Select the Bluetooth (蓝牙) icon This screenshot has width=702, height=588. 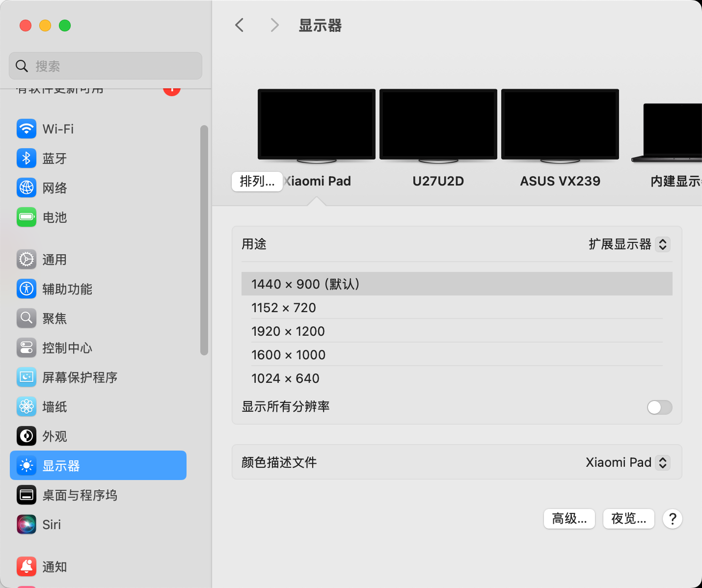pos(27,159)
